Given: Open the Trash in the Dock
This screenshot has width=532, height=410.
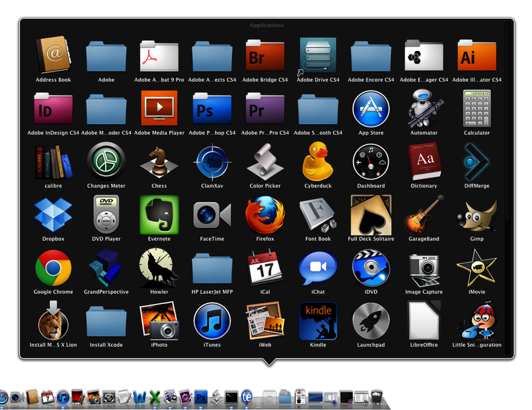Looking at the screenshot, I should [x=377, y=397].
